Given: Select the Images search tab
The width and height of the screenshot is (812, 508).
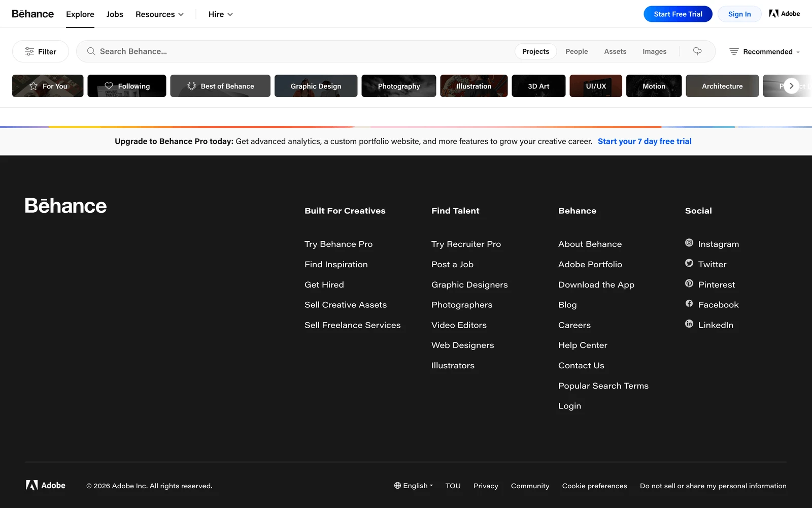Looking at the screenshot, I should (x=654, y=51).
